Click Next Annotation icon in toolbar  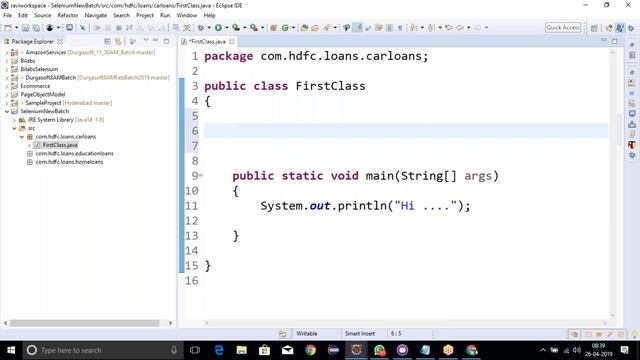[x=414, y=28]
